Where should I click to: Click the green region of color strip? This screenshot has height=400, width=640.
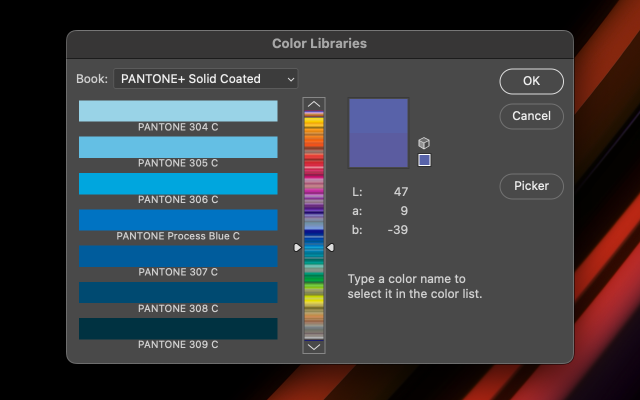coord(314,278)
